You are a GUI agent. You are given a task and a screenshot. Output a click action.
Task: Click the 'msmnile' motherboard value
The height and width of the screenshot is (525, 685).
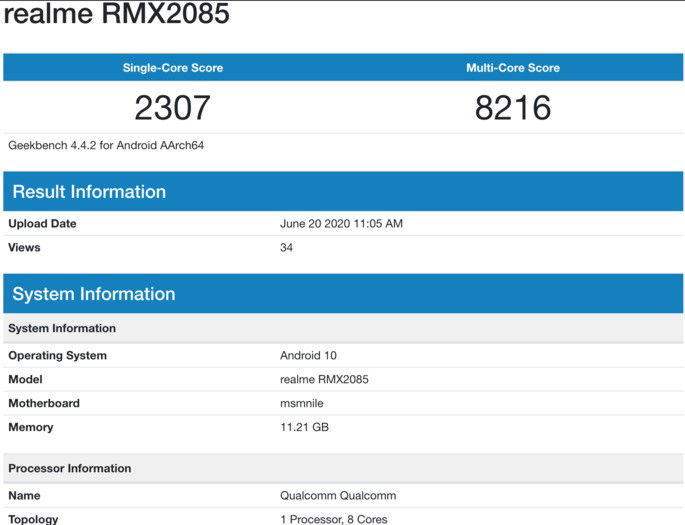(302, 403)
